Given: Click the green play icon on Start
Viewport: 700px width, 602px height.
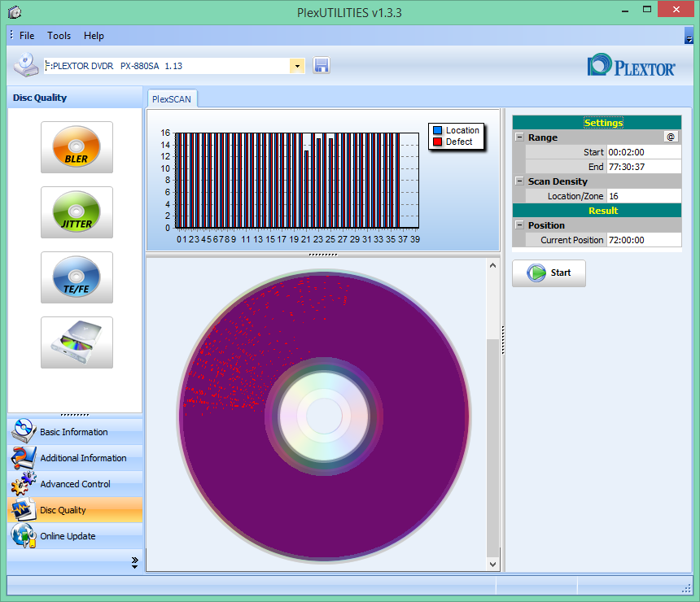Looking at the screenshot, I should coord(536,273).
